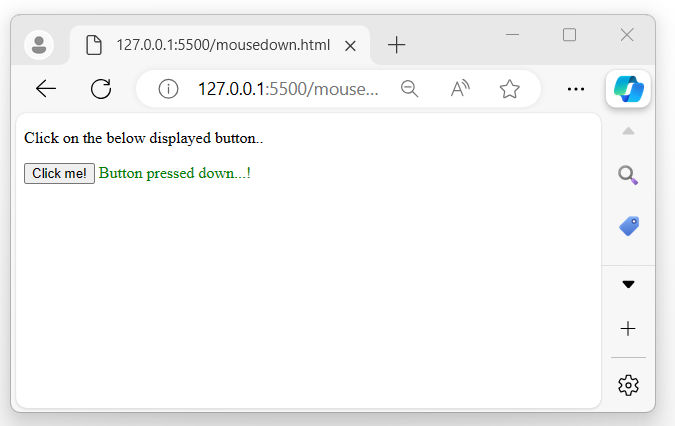The height and width of the screenshot is (426, 675).
Task: Add a sidebar app with plus
Action: tap(628, 329)
